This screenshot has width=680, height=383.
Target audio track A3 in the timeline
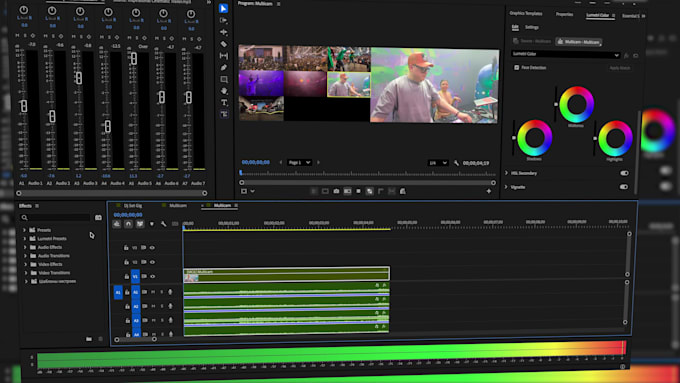click(x=136, y=321)
